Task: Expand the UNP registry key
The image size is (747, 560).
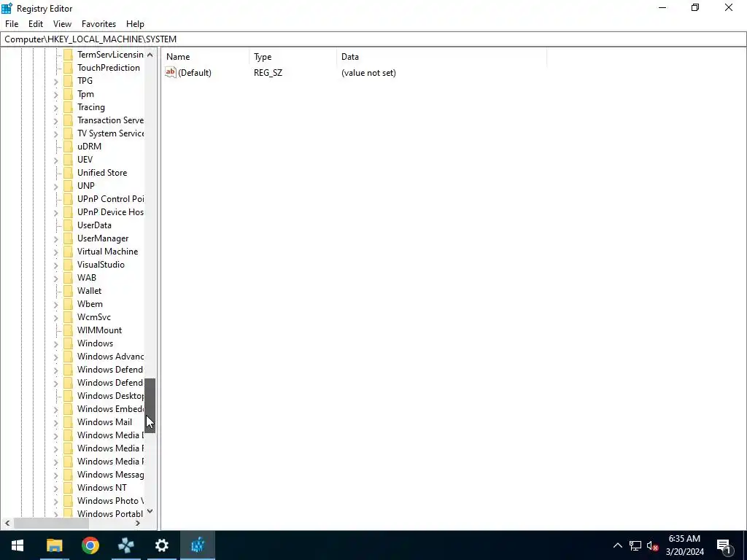Action: tap(55, 186)
